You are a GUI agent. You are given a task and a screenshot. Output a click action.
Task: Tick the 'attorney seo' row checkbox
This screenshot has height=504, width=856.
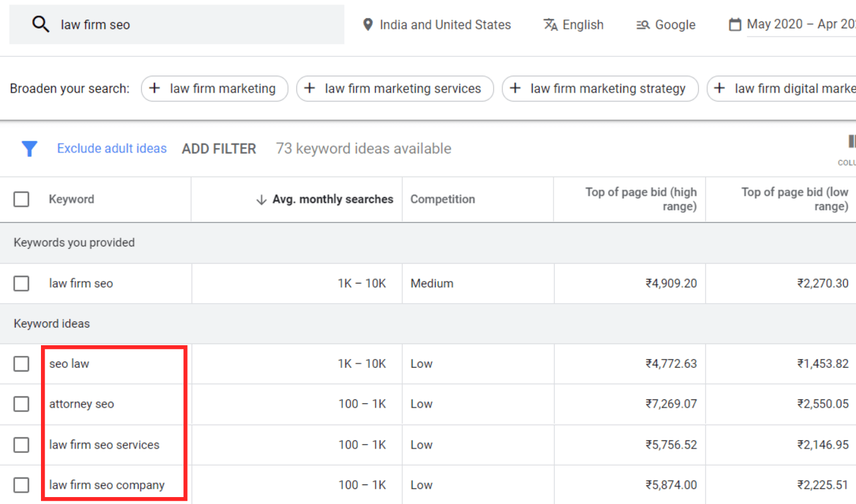tap(21, 404)
